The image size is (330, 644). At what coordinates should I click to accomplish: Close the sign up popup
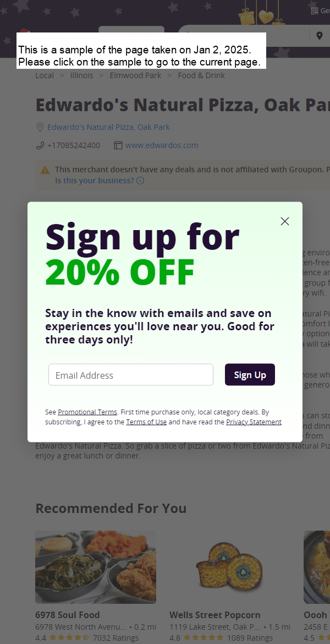(285, 221)
